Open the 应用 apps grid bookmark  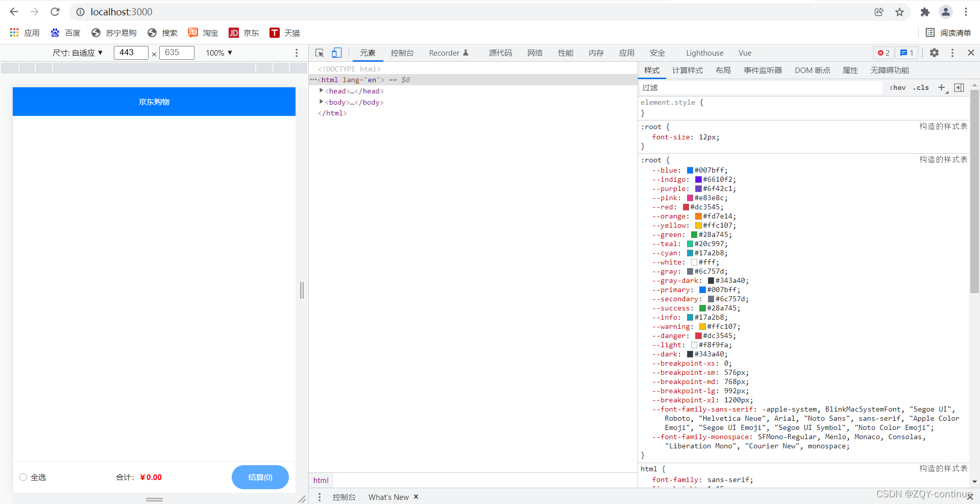point(24,33)
